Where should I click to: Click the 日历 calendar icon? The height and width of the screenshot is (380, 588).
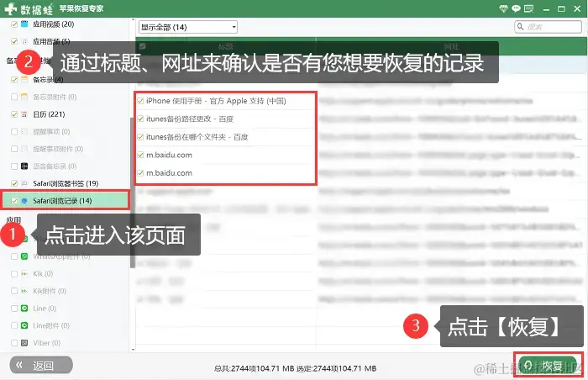point(24,114)
